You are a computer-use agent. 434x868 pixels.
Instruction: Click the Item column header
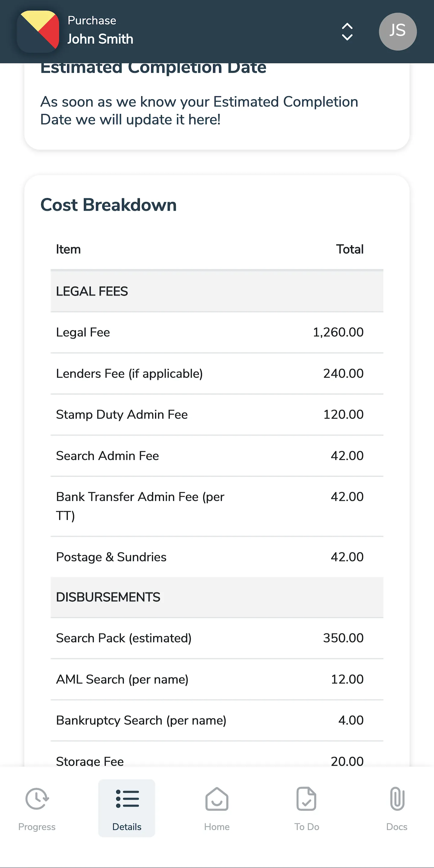[x=68, y=249]
